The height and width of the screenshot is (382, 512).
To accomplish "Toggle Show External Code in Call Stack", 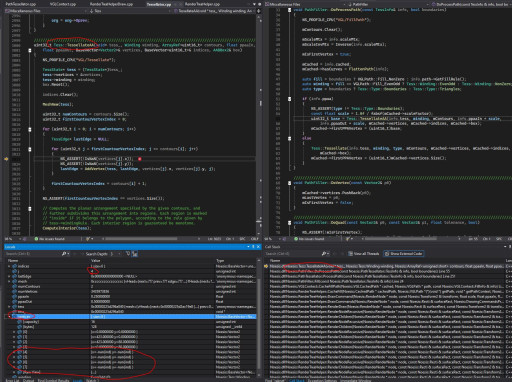I will [x=404, y=254].
